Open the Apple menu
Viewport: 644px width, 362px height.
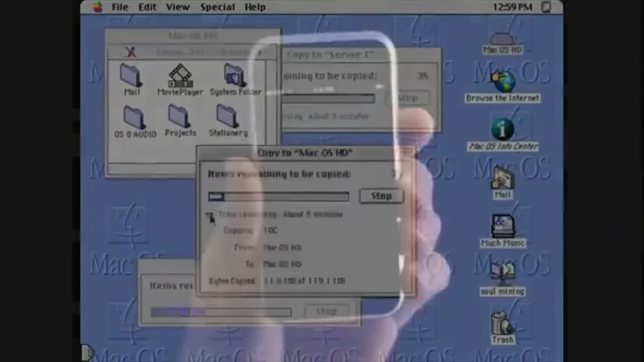(98, 7)
